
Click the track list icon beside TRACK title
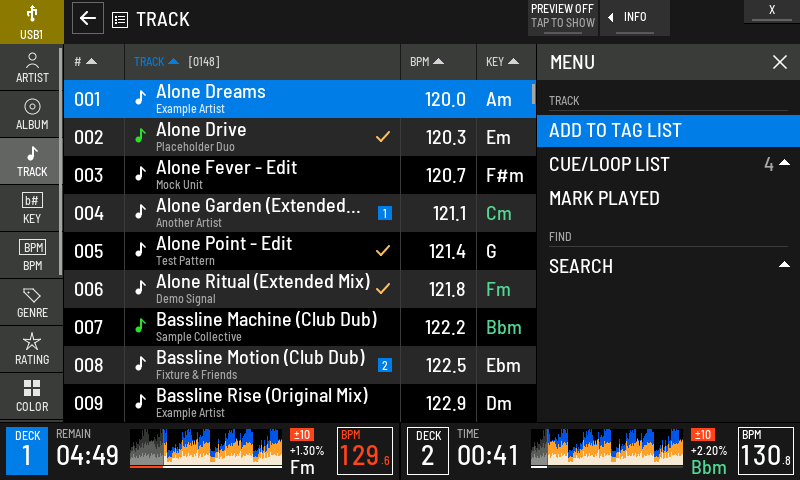pos(120,20)
